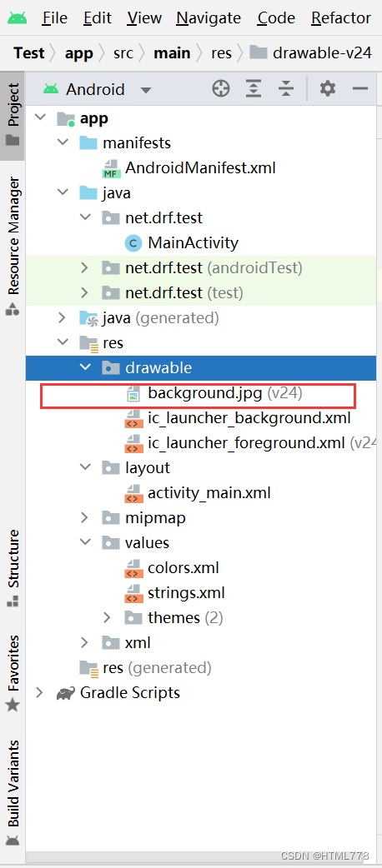Click the MainActivity class C icon
This screenshot has height=868, width=382.
[133, 243]
